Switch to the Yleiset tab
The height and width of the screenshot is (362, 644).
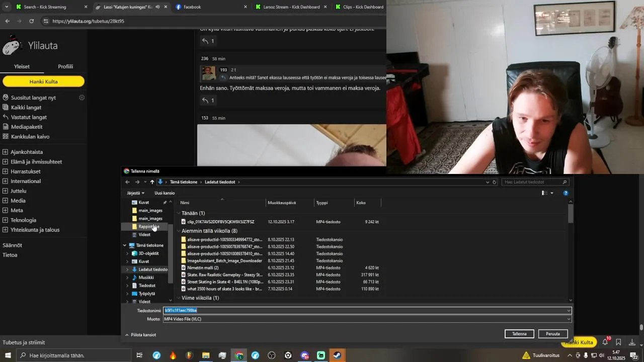[x=22, y=66]
